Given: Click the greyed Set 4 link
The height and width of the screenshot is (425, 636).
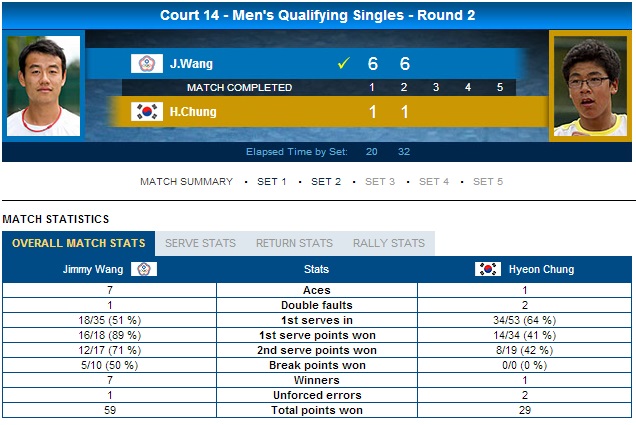Looking at the screenshot, I should pos(434,182).
